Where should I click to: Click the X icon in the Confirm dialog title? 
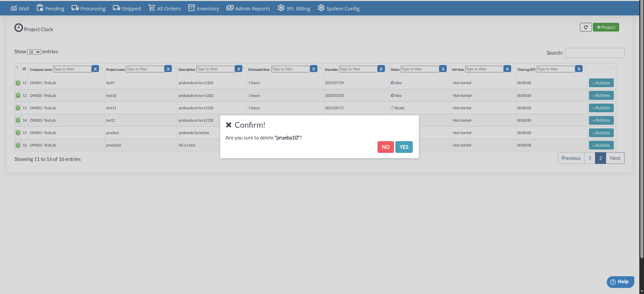(x=229, y=125)
